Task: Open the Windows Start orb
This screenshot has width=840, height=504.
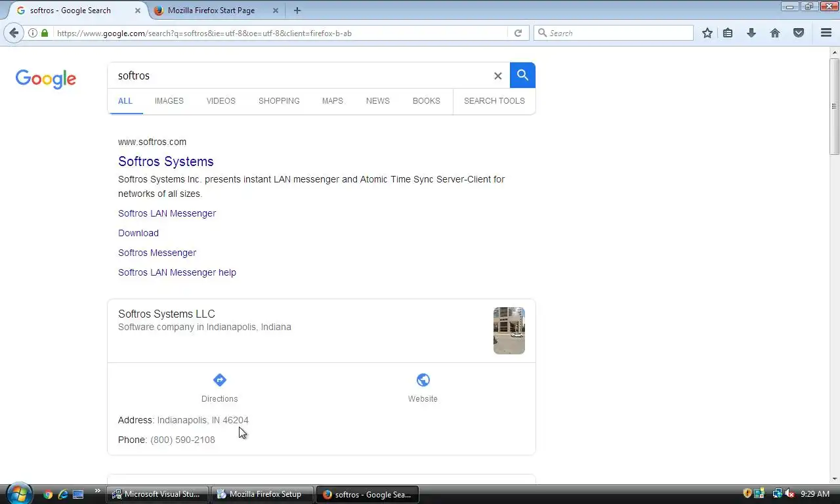Action: coord(18,493)
